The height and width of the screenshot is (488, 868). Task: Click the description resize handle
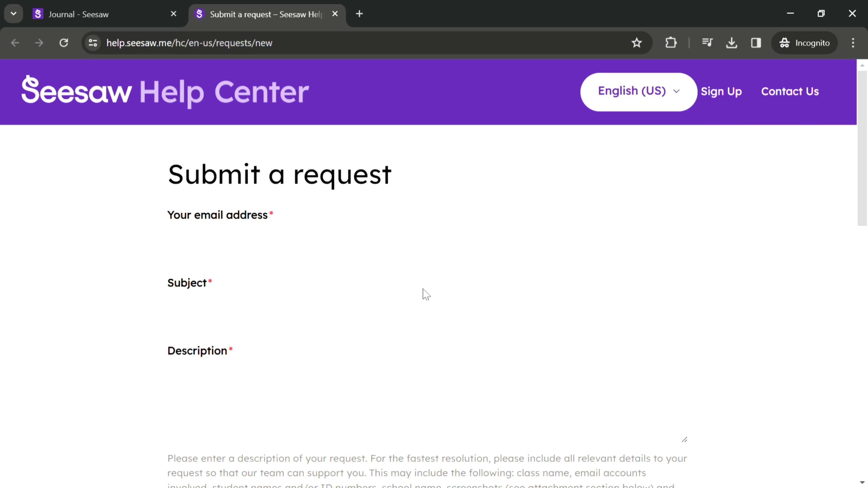[684, 440]
